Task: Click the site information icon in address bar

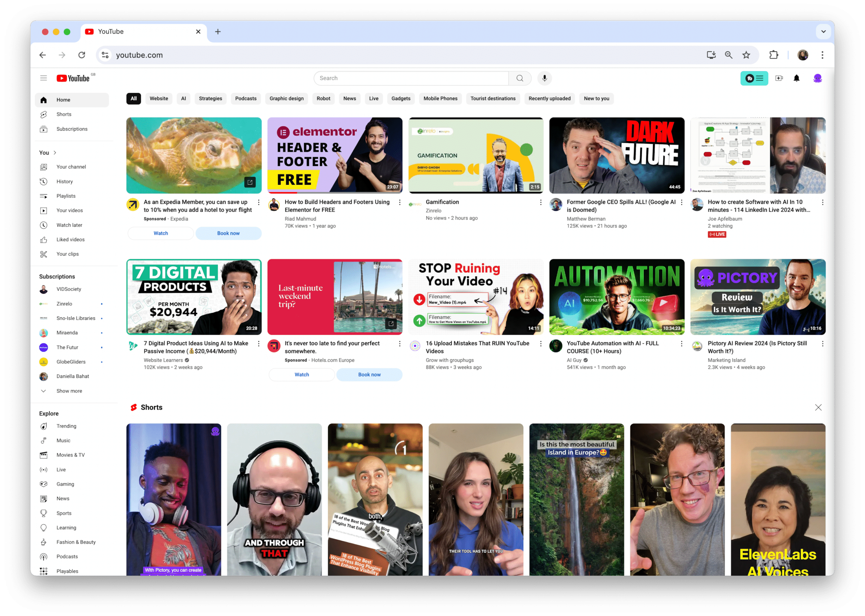Action: [x=105, y=55]
